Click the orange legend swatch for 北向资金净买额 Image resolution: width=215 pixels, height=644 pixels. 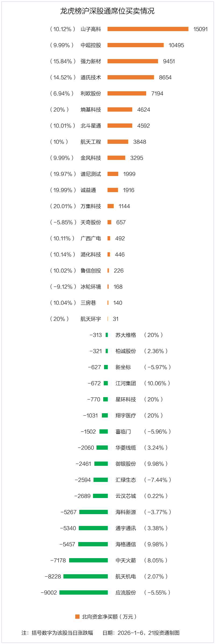coord(77,617)
